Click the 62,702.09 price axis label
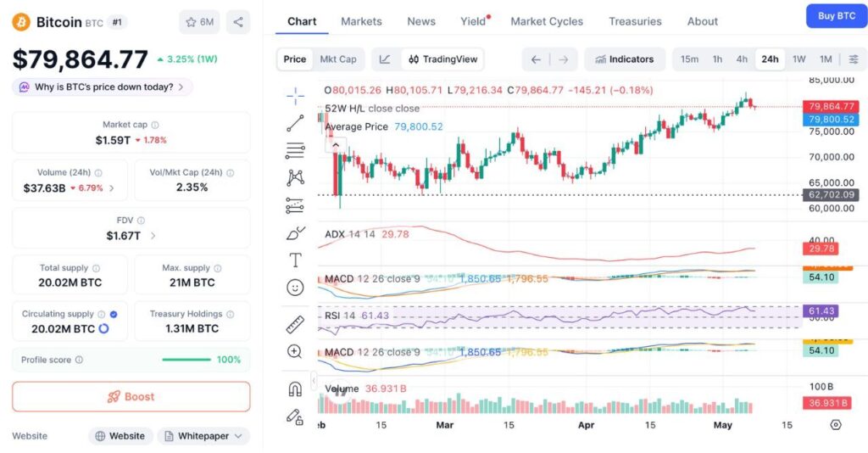Screen dimensions: 868x453 tap(831, 195)
